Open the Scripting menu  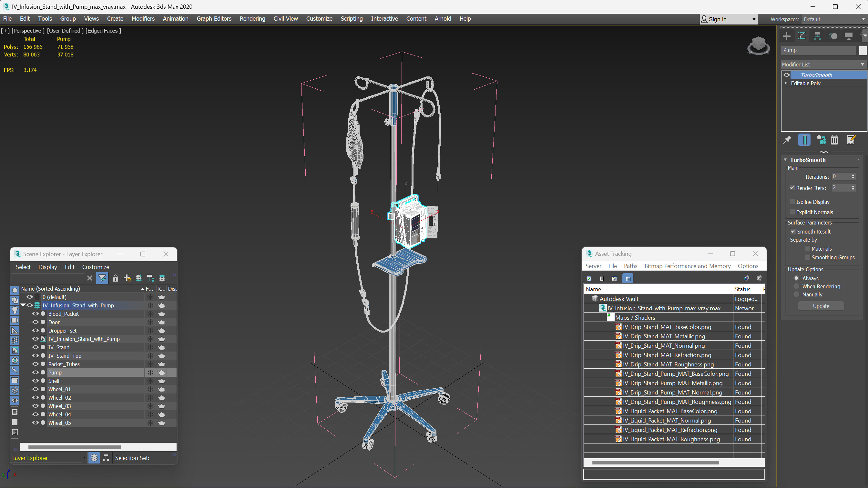coord(352,18)
